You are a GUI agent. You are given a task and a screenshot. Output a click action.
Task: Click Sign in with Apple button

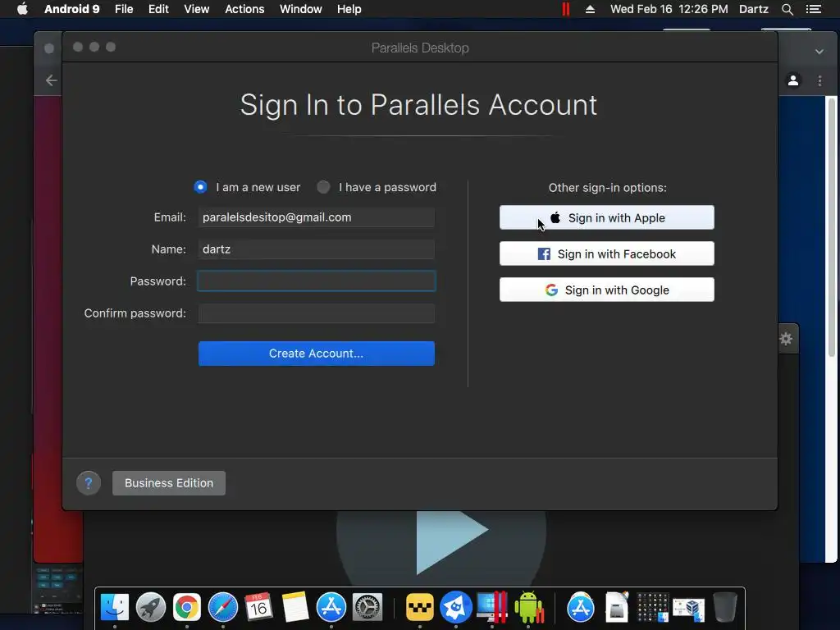tap(606, 217)
